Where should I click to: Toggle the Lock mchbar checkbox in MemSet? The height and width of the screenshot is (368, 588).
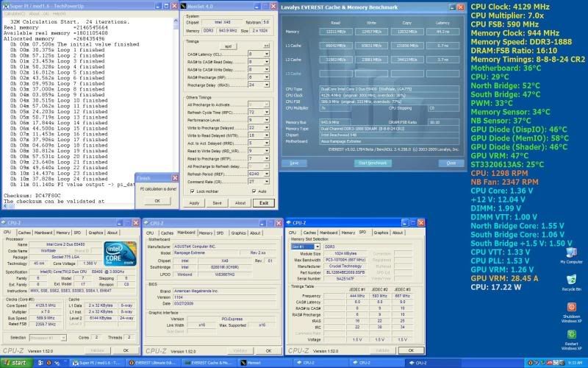click(193, 191)
